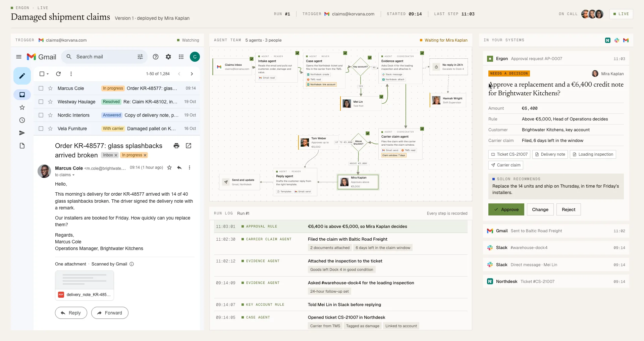
Task: Reply using arrow icon beside Marcus Cole's message
Action: pyautogui.click(x=179, y=167)
